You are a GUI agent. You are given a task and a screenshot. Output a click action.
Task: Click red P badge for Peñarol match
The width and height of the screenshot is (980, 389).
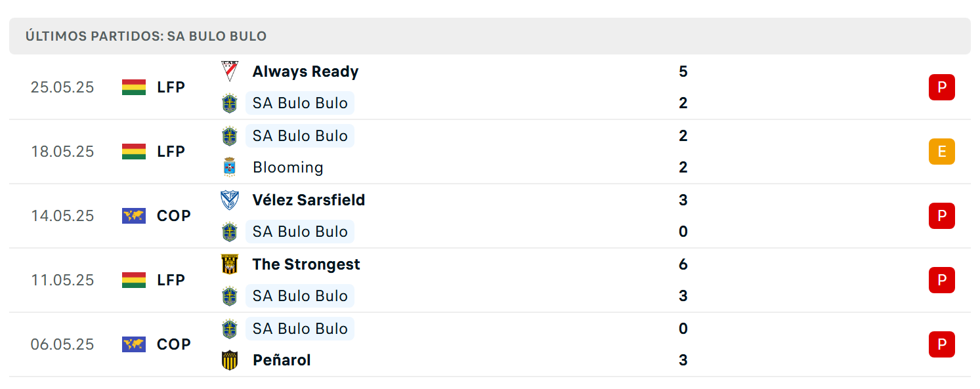(941, 344)
